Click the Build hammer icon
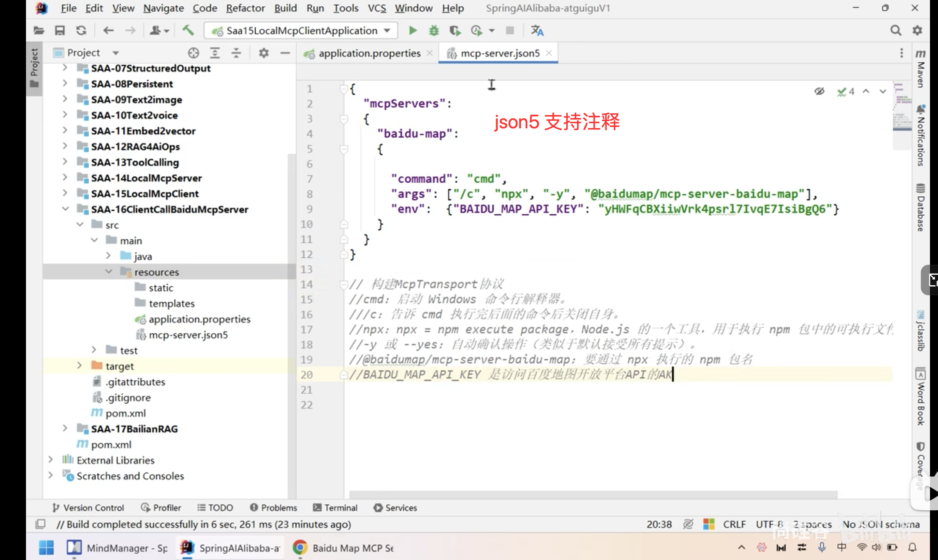 (188, 31)
